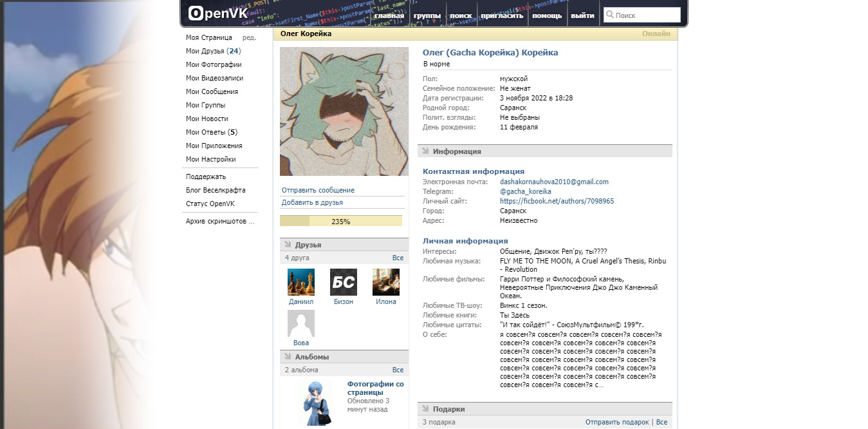Show all albums via Все link
868x429 pixels.
398,370
